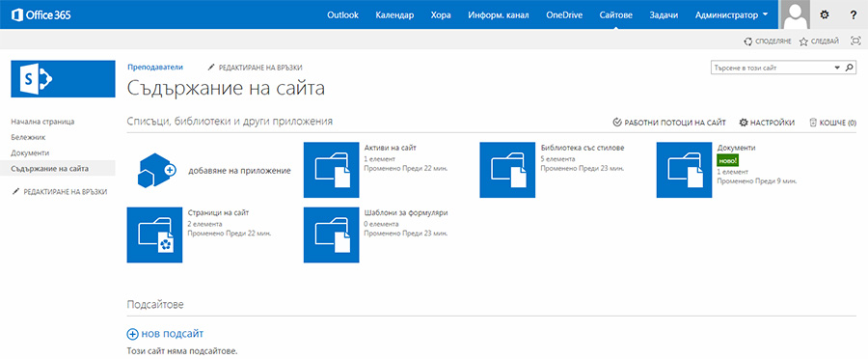This screenshot has height=359, width=868.
Task: Click the green ново! badge
Action: [x=727, y=159]
